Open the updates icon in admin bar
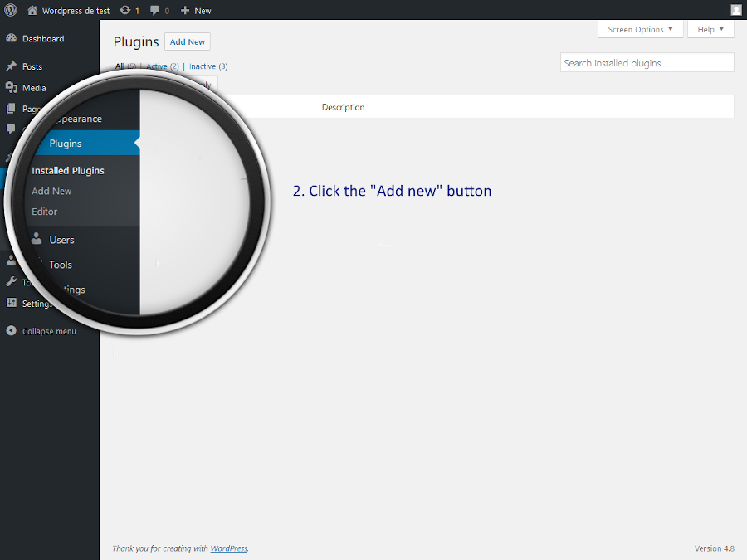The height and width of the screenshot is (560, 747). pos(125,11)
